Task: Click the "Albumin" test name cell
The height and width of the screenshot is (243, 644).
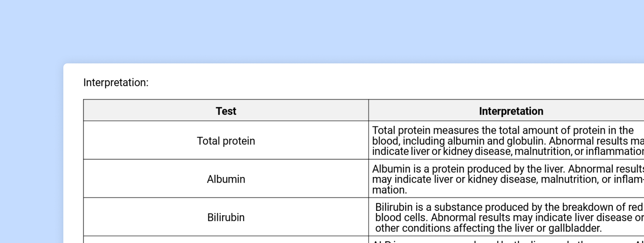Action: point(226,179)
